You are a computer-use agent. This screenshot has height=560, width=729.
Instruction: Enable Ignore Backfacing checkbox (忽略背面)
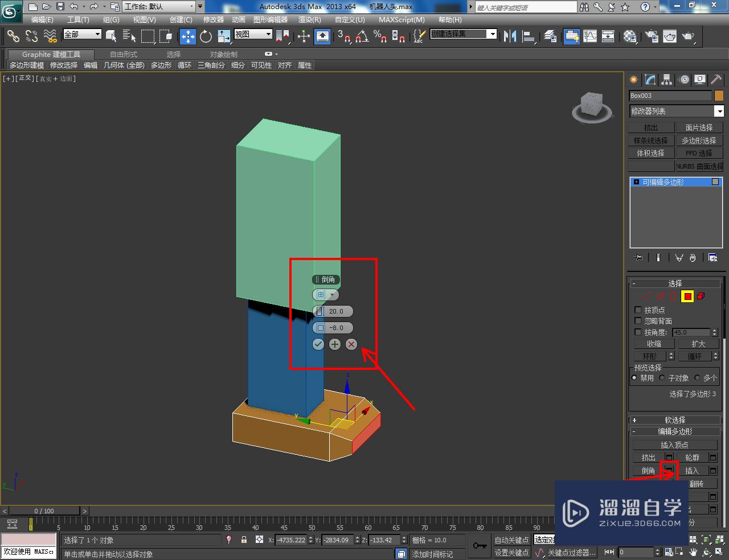click(x=638, y=321)
